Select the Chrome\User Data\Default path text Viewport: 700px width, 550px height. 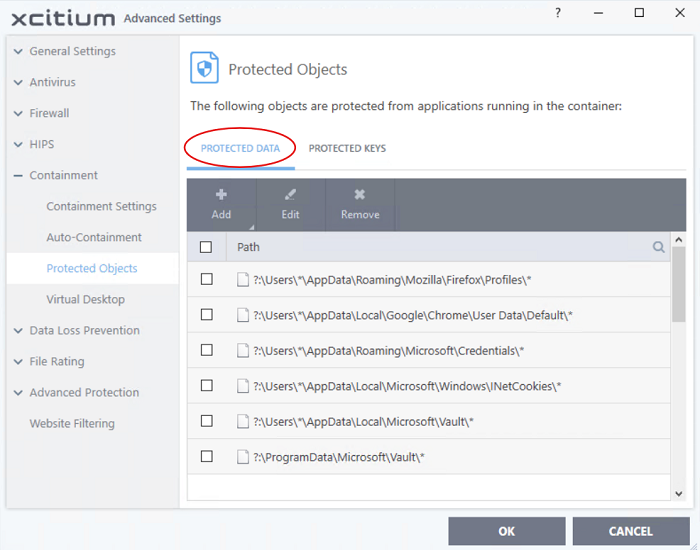tap(413, 315)
